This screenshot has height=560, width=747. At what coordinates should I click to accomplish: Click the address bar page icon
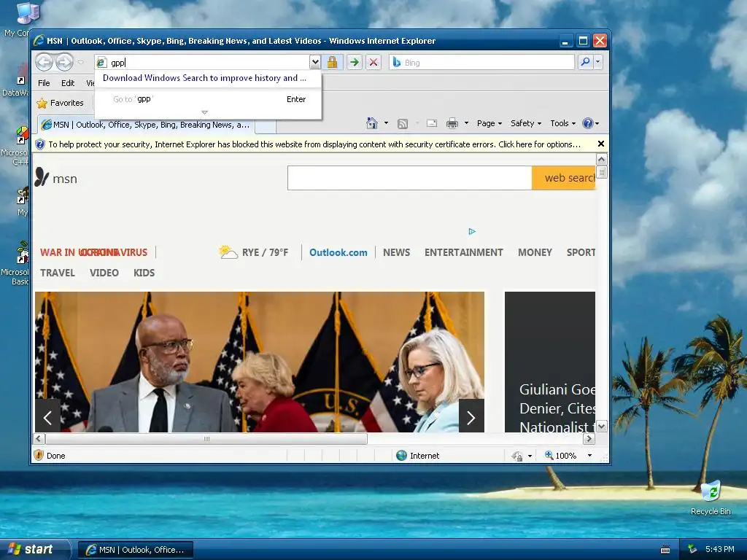101,63
